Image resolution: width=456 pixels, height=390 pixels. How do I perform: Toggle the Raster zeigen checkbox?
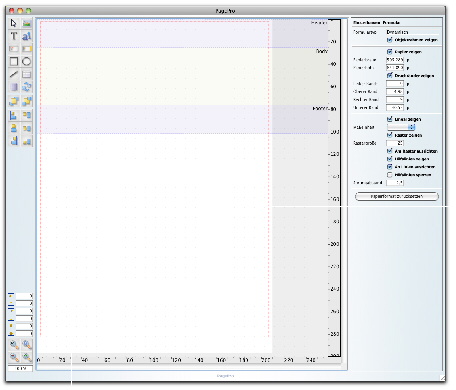389,135
